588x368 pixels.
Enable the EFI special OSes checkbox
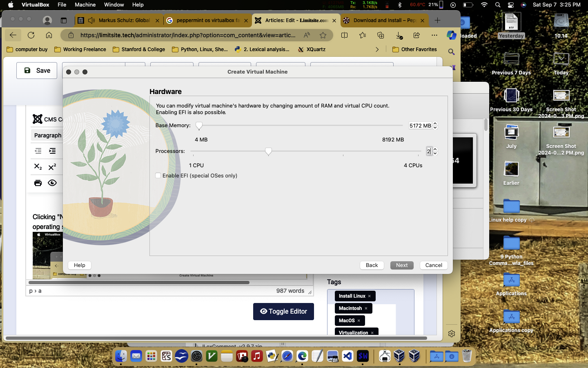coord(158,176)
